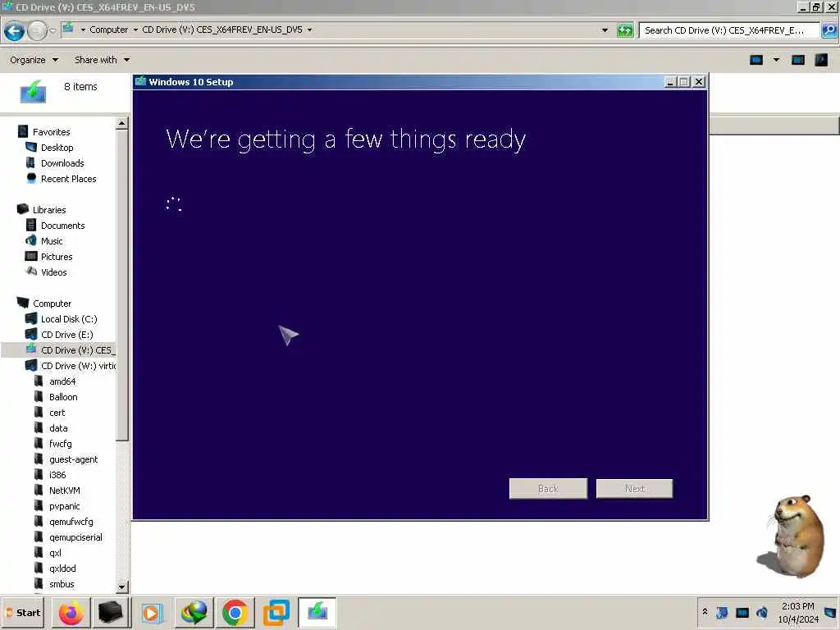
Task: Open Desktop under Favorites
Action: point(57,148)
